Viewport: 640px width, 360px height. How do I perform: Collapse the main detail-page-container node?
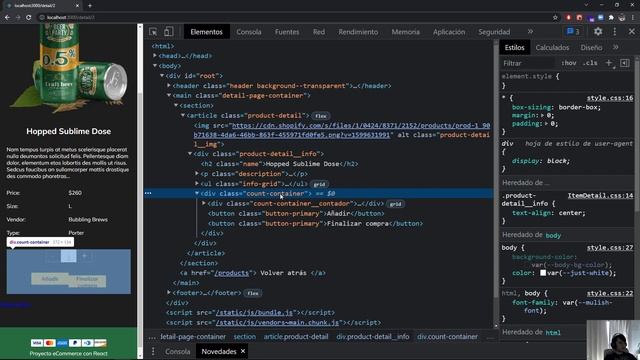point(169,95)
